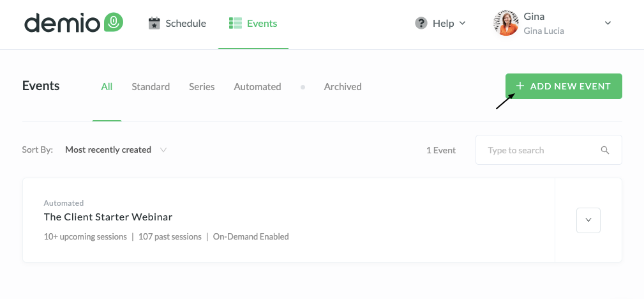Click the search magnifier icon
Viewport: 644px width, 299px height.
tap(605, 150)
